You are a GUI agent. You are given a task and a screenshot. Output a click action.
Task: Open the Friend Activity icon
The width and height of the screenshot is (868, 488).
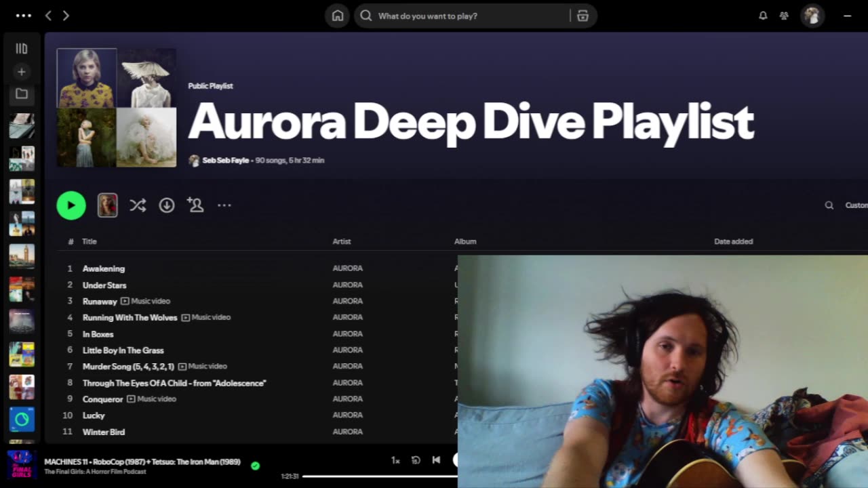(x=784, y=16)
